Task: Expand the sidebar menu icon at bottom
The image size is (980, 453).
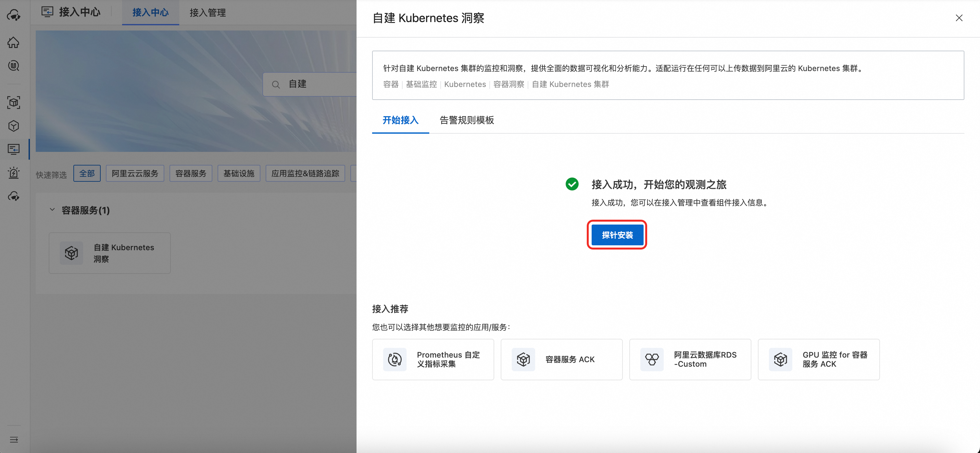Action: 14,440
